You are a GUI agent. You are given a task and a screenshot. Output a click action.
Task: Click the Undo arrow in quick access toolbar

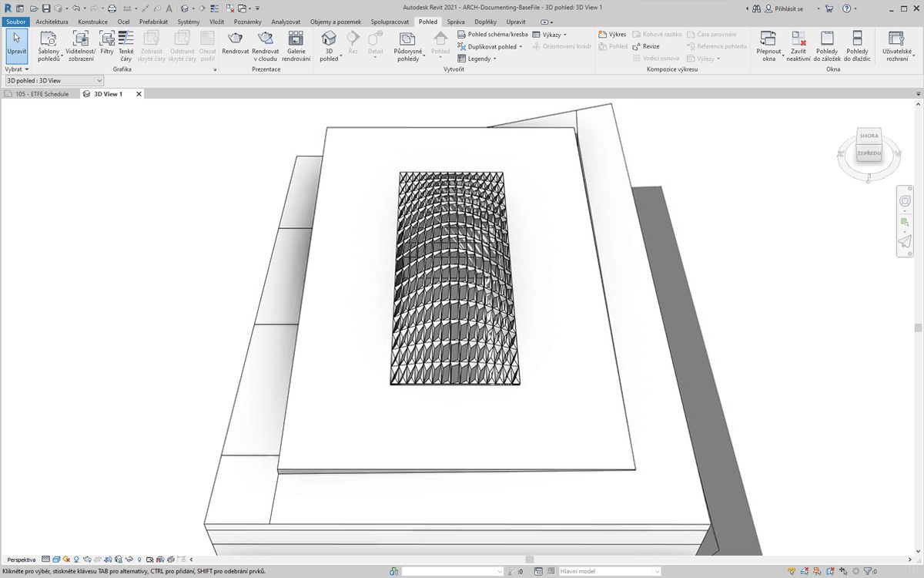click(x=75, y=8)
